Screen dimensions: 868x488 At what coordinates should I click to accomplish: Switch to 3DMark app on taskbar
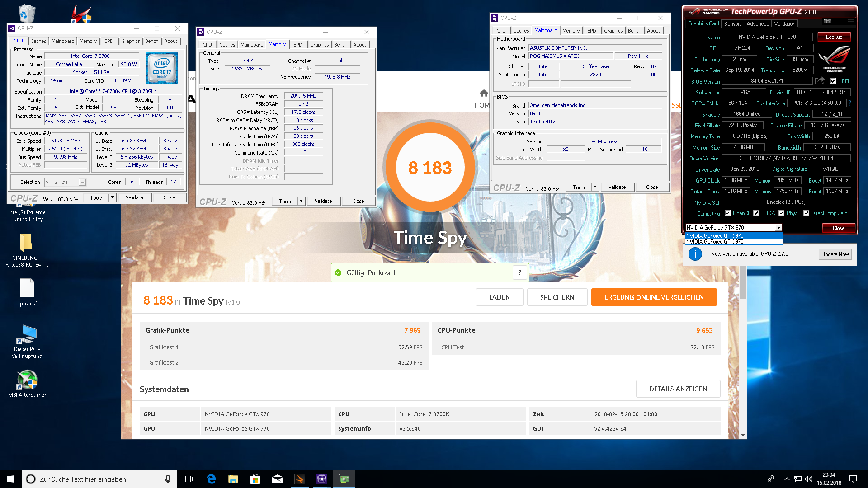(x=300, y=479)
